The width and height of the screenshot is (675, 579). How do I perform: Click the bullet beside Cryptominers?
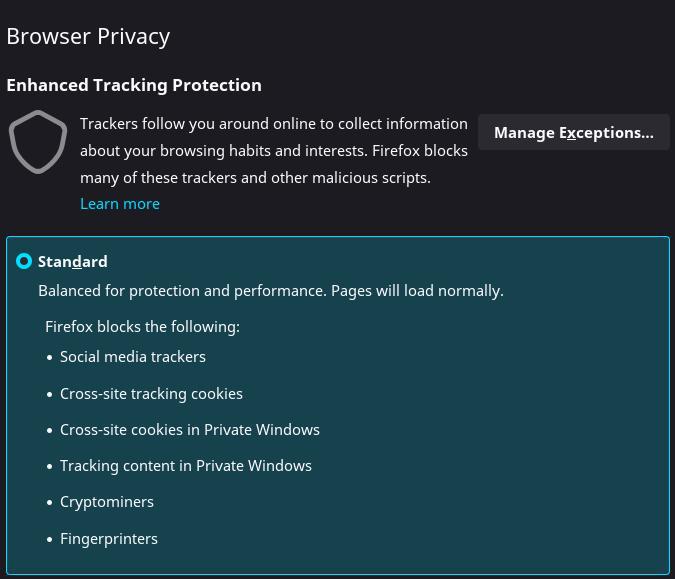coord(50,502)
